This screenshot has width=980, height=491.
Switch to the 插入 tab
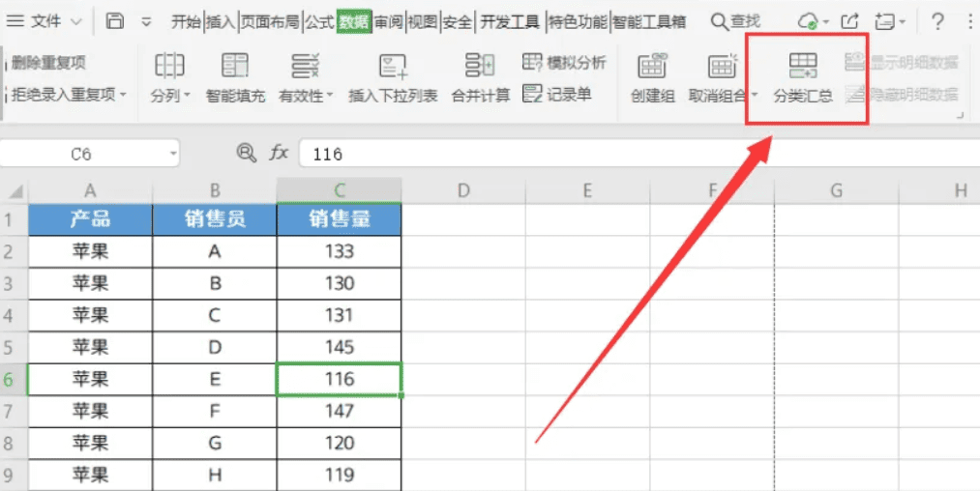pos(221,22)
